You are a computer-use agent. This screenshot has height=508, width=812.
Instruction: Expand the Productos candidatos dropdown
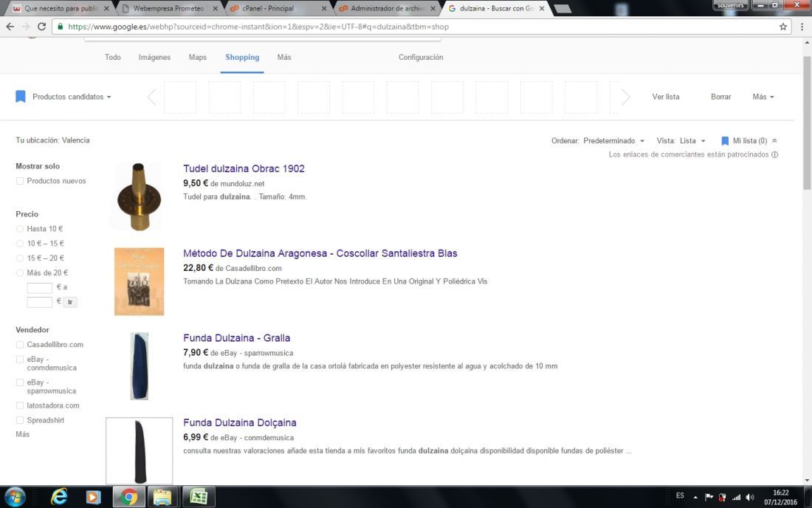(72, 97)
